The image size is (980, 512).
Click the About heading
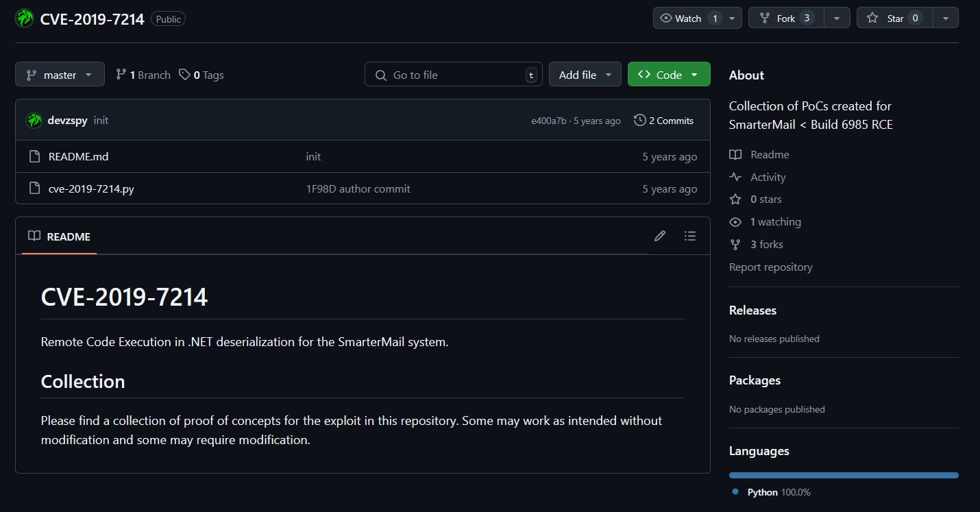(746, 75)
